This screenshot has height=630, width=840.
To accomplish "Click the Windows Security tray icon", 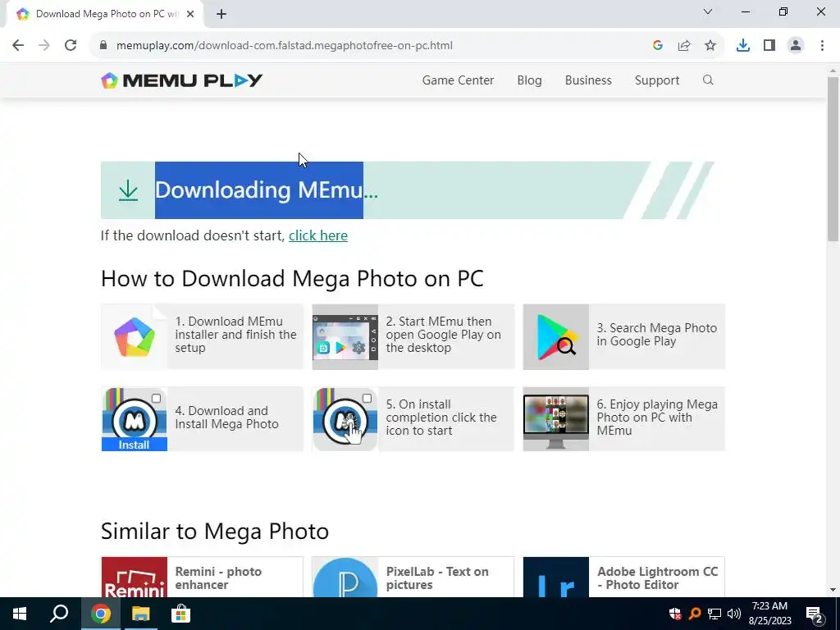I will (675, 614).
